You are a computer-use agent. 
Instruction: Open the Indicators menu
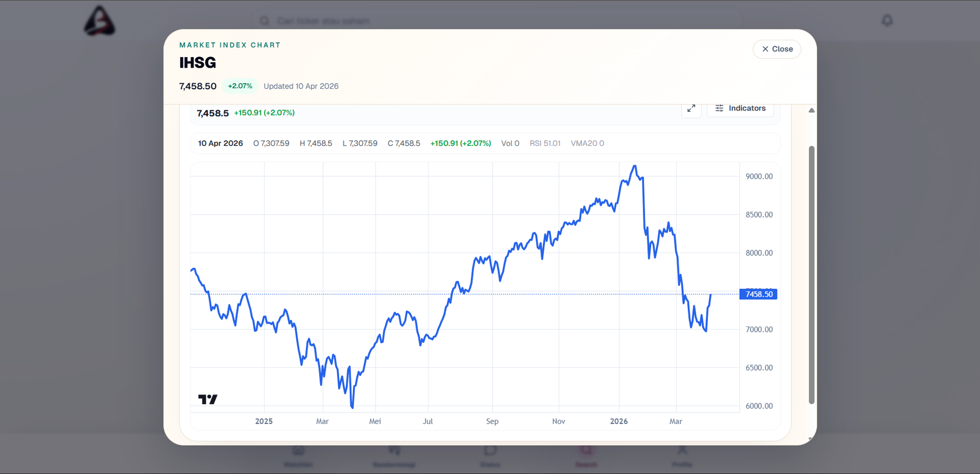point(740,108)
